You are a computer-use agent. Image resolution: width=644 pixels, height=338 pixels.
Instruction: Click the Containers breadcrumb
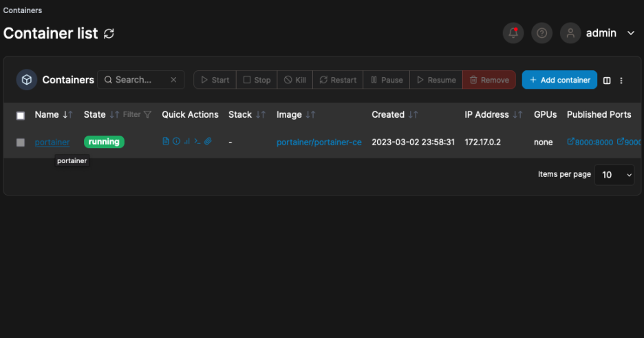click(x=23, y=10)
